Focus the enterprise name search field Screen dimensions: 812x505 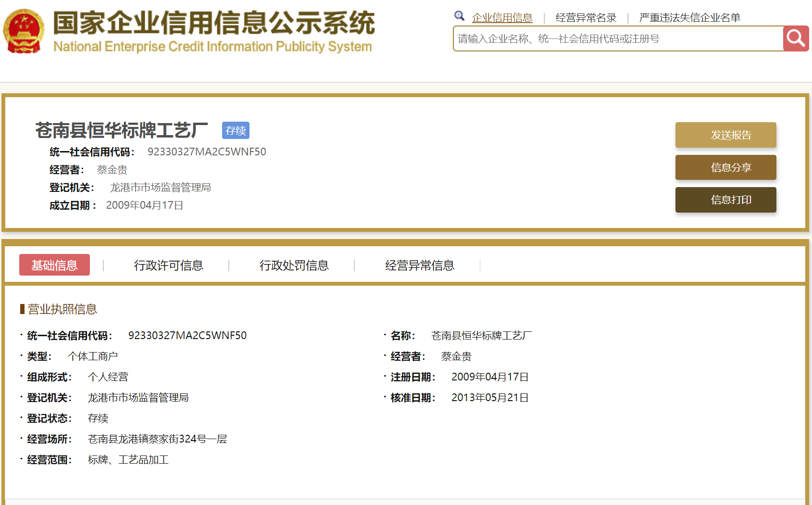tap(618, 38)
